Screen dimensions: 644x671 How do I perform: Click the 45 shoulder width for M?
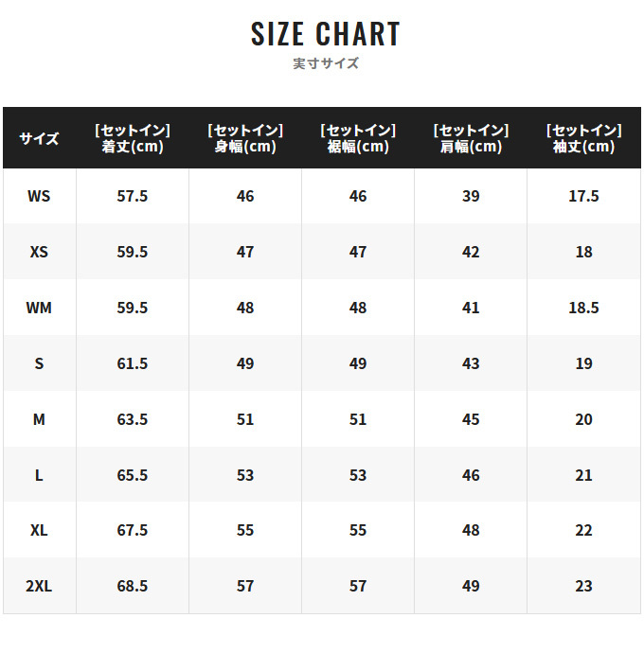pos(471,419)
